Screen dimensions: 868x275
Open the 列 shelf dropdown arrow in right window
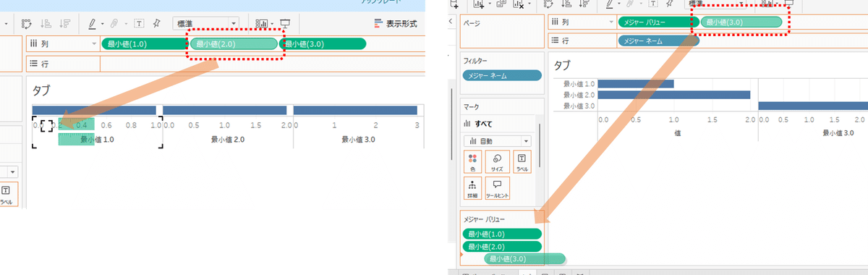coord(612,22)
